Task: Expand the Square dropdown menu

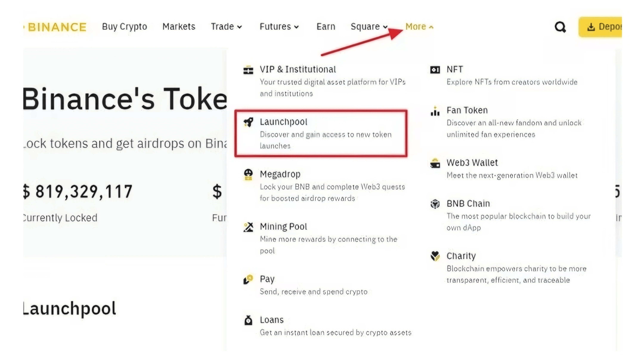Action: click(369, 27)
